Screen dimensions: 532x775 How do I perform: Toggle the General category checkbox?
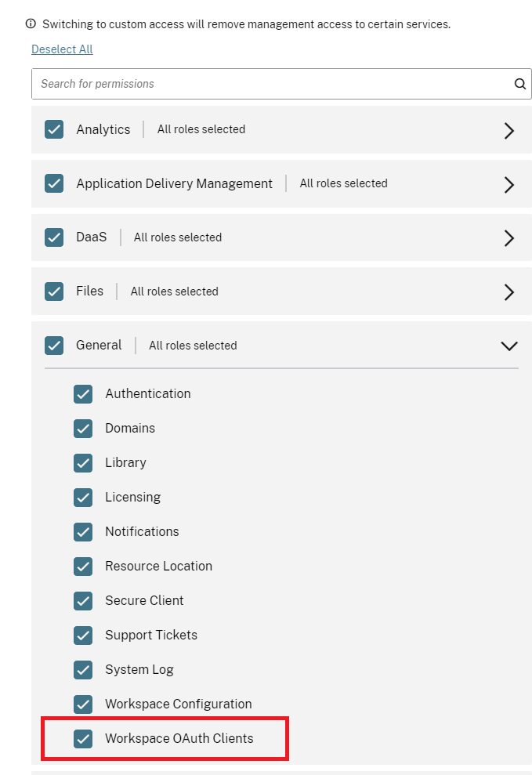(54, 346)
